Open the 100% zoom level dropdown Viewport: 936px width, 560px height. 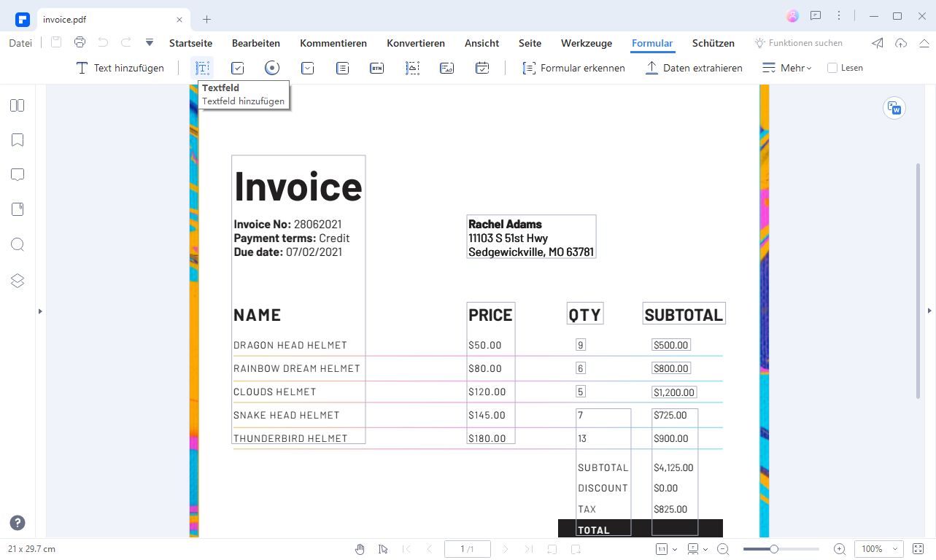pos(878,549)
